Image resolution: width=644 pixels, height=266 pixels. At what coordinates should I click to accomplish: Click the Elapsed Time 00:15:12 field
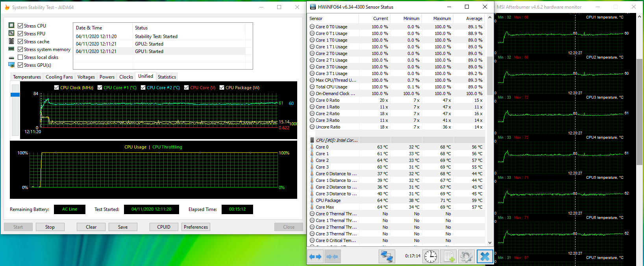(237, 209)
